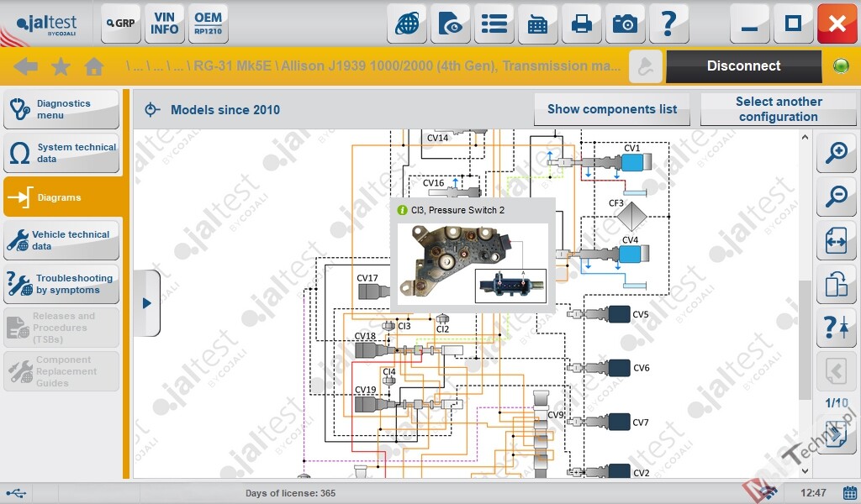
Task: Fit diagram to width
Action: pyautogui.click(x=837, y=240)
